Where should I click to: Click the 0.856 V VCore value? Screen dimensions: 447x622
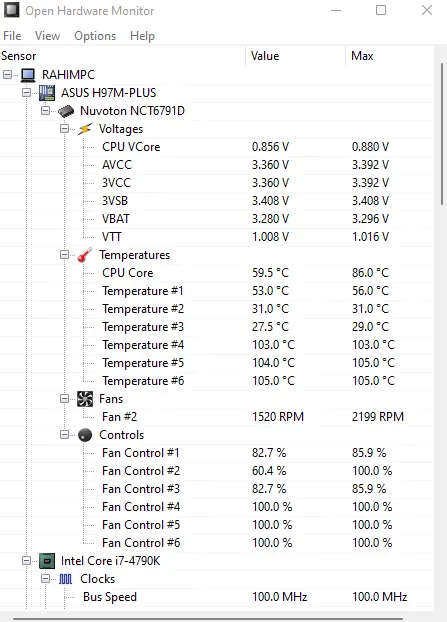click(x=271, y=147)
